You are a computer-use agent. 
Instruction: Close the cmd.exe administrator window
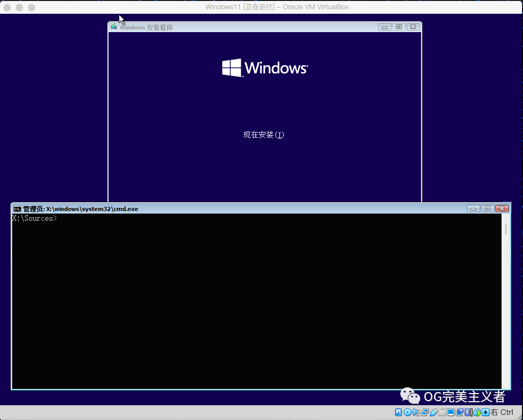coord(502,208)
